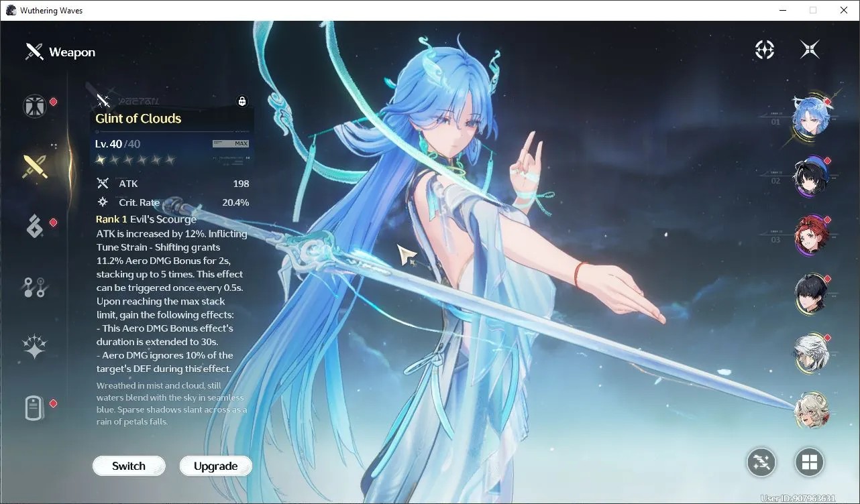Select the blue-haired character portrait
The width and height of the screenshot is (860, 504).
811,115
